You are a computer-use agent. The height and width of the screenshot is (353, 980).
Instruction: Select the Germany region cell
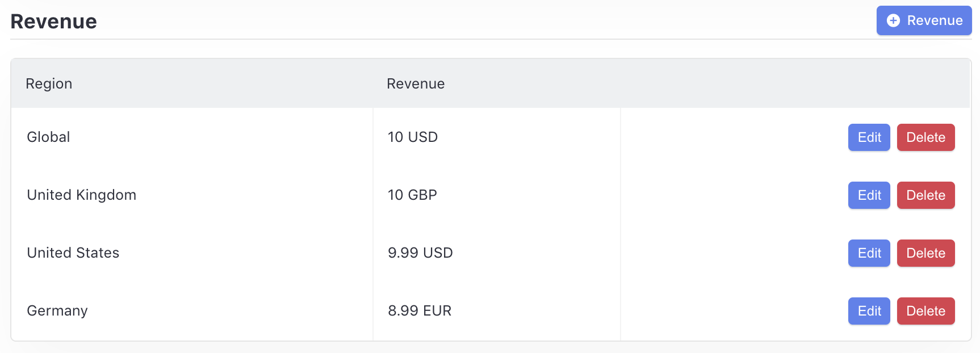[x=57, y=311]
